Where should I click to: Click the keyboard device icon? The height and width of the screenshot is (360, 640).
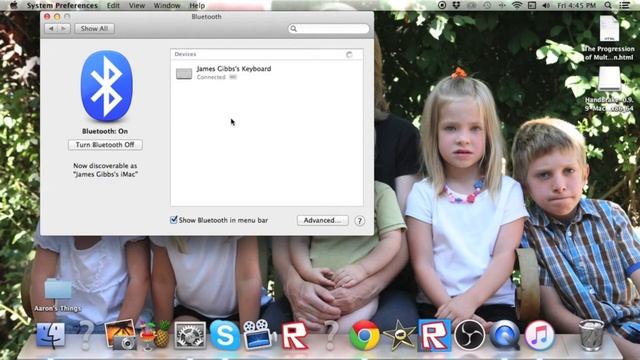[184, 73]
